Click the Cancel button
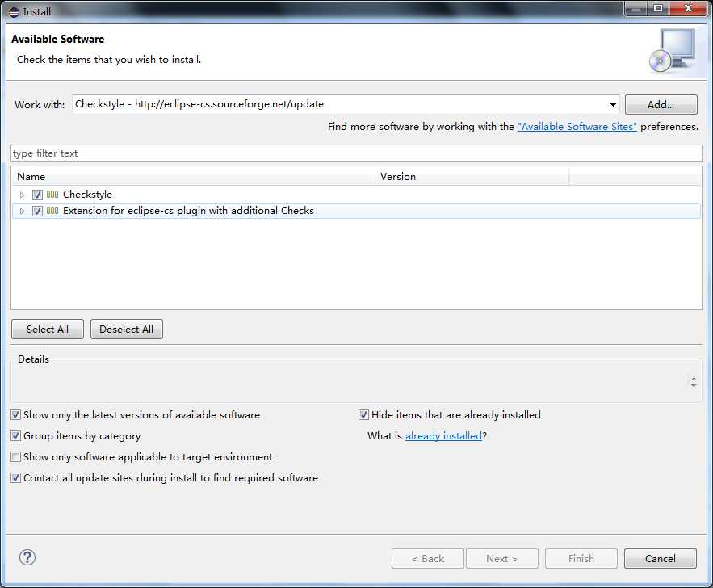Screen dimensions: 713x588 661,558
